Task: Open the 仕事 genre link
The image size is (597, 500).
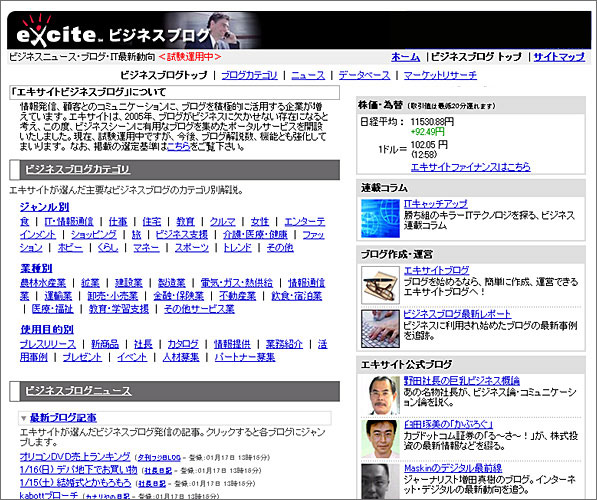Action: (118, 222)
